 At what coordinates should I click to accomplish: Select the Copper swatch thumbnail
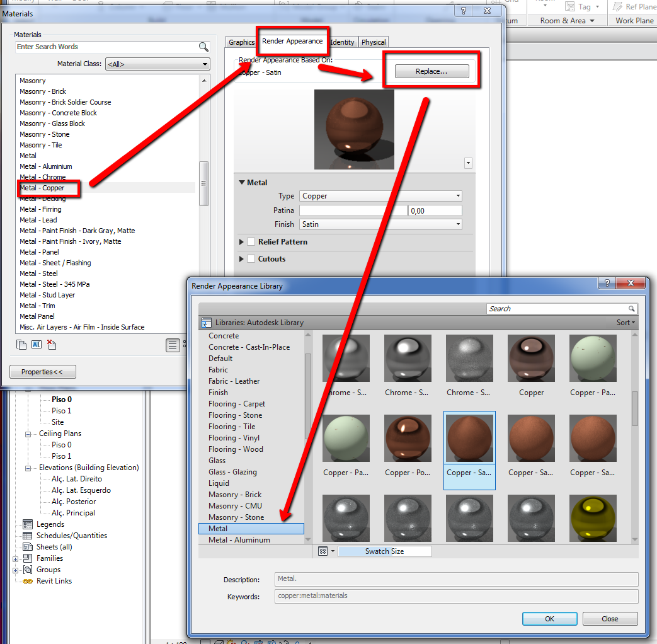point(531,358)
